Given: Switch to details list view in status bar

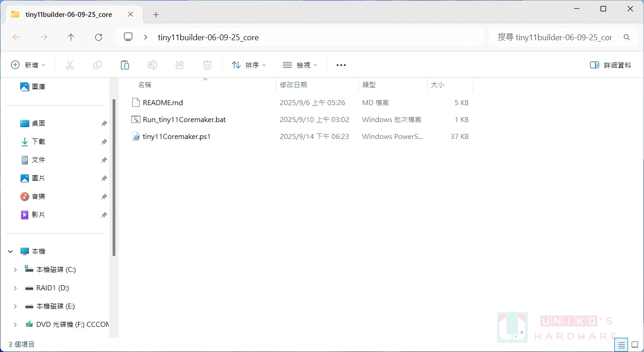Looking at the screenshot, I should point(621,344).
